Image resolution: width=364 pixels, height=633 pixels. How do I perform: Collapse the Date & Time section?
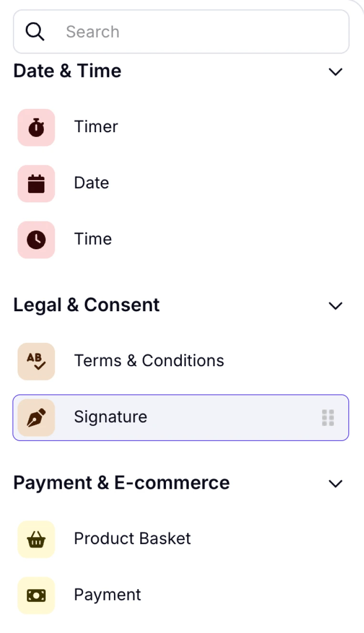pyautogui.click(x=336, y=72)
